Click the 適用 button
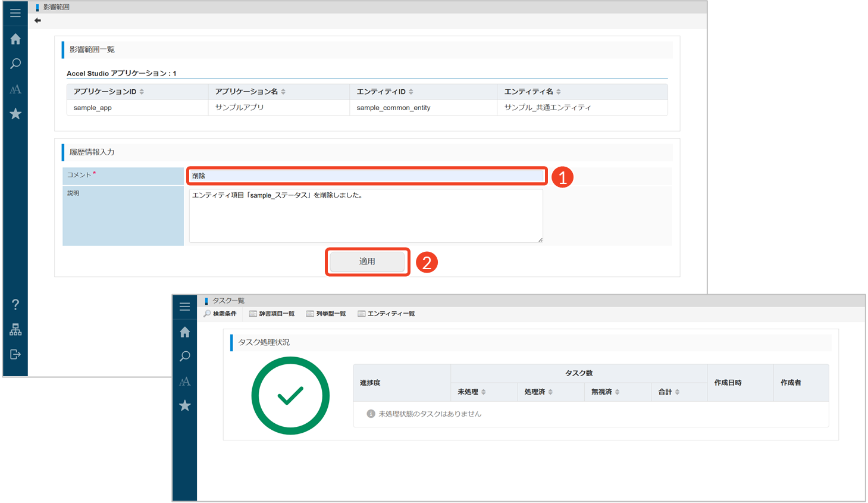Viewport: 868px width, 503px height. point(367,262)
